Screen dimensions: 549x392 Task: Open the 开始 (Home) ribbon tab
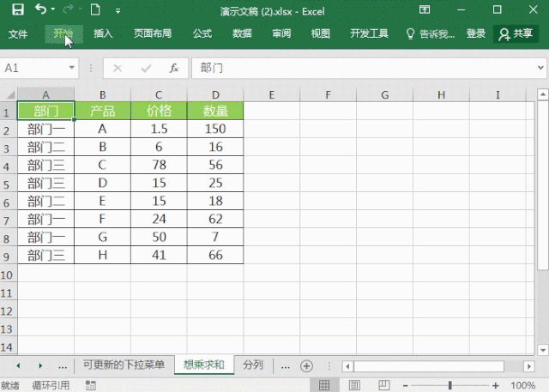63,33
